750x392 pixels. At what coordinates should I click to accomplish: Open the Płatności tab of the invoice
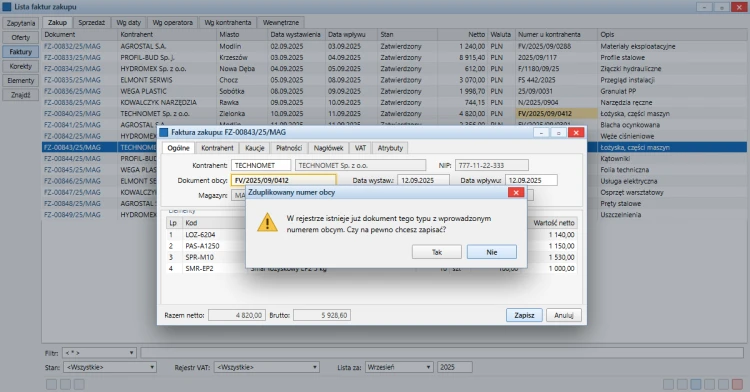[x=289, y=148]
